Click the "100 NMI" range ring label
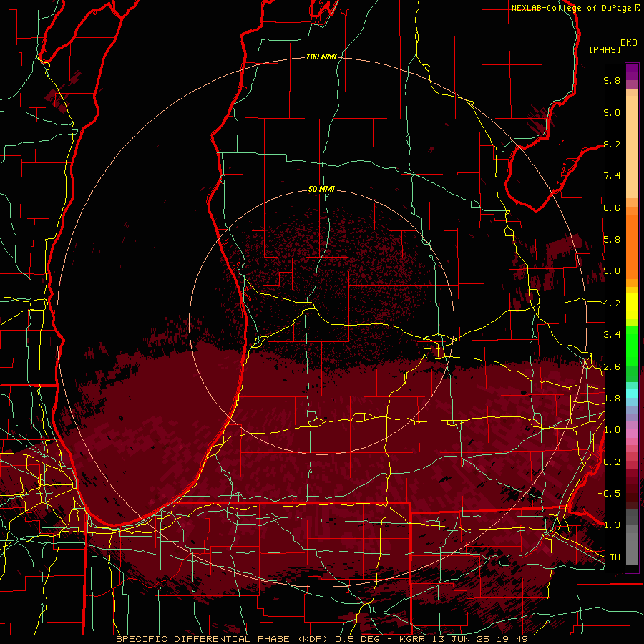The height and width of the screenshot is (644, 644). tap(321, 57)
